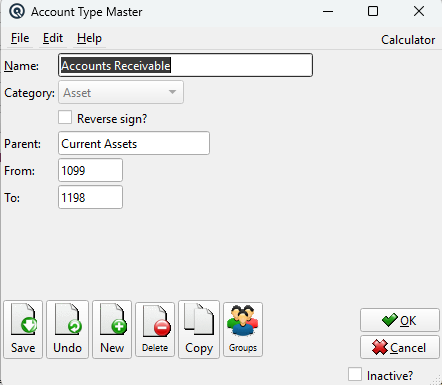Maximize the Account Type Master window

tap(373, 11)
